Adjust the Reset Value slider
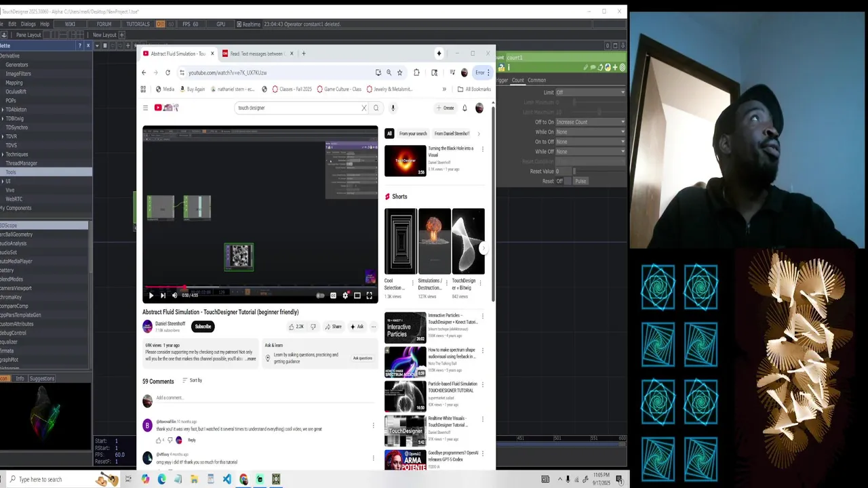 click(x=600, y=171)
